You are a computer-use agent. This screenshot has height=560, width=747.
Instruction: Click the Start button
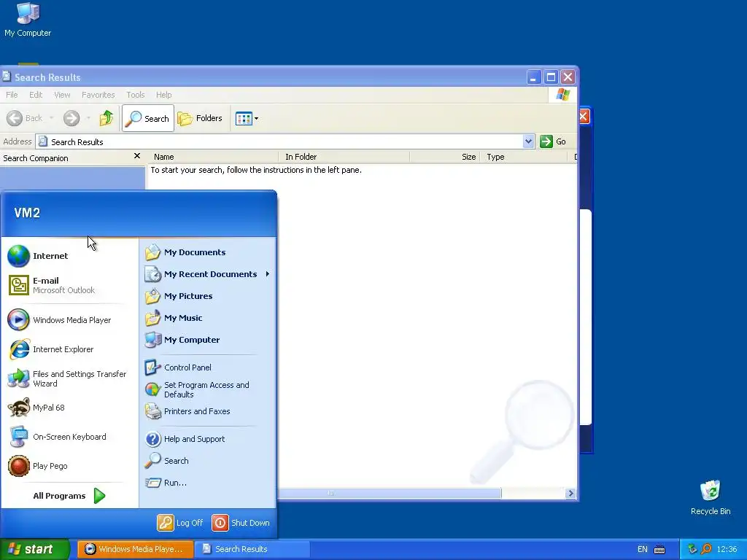coord(34,549)
